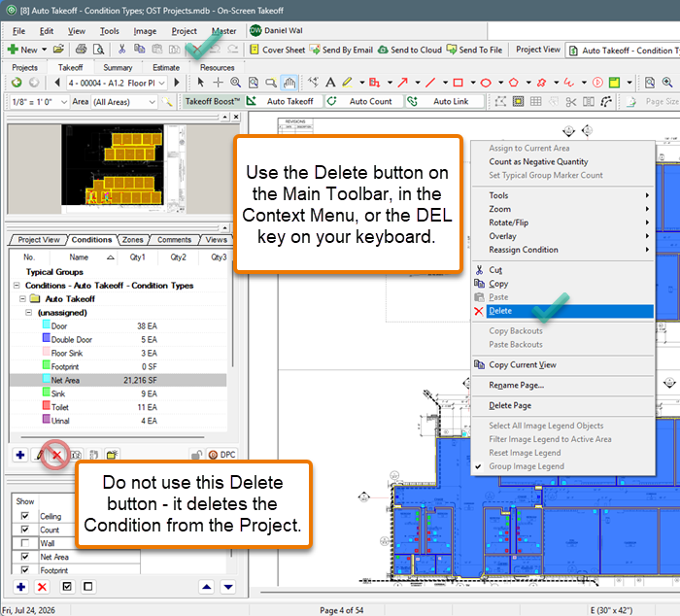Click the Copy icon in main toolbar
Image resolution: width=680 pixels, height=616 pixels.
pos(139,49)
